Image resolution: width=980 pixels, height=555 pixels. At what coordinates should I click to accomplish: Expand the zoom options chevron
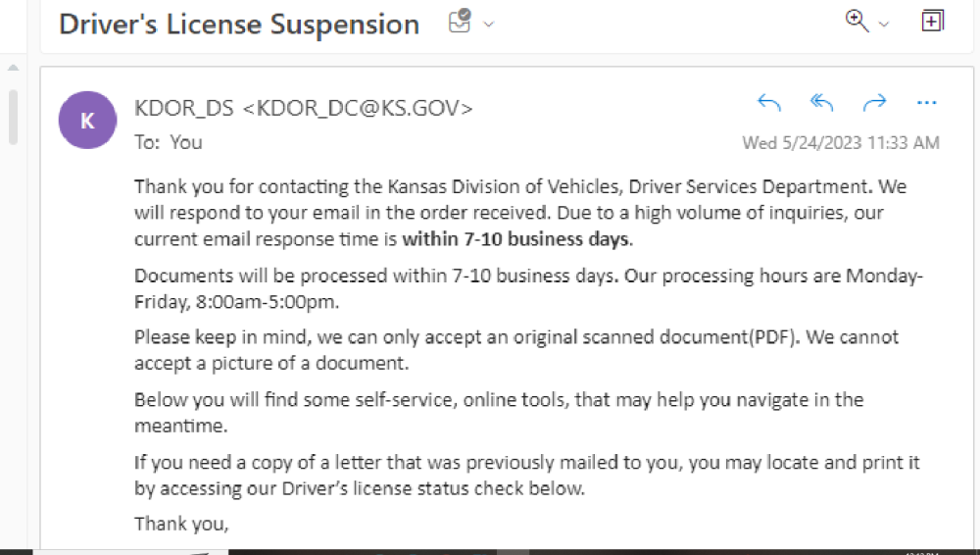click(884, 25)
